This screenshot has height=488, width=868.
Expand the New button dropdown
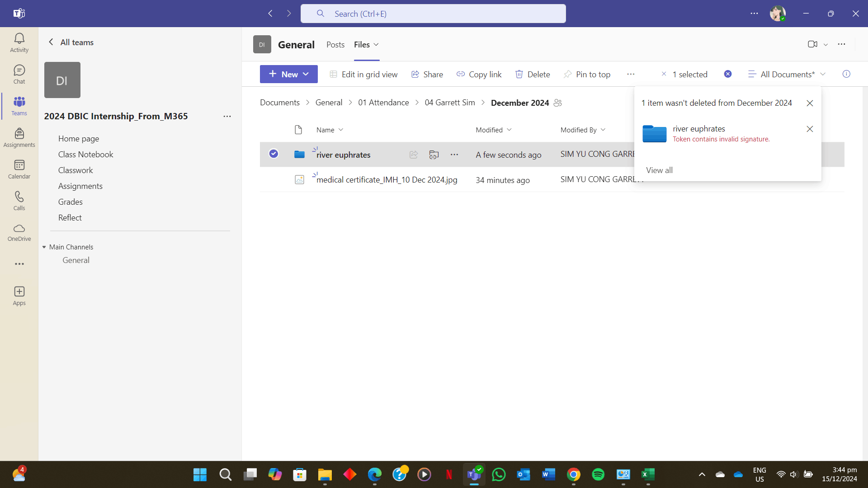[306, 74]
